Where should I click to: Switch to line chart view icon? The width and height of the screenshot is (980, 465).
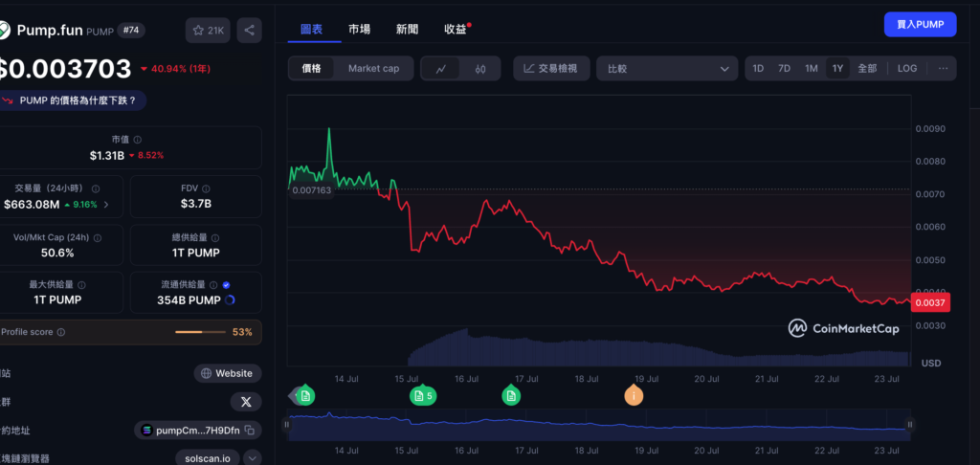440,69
